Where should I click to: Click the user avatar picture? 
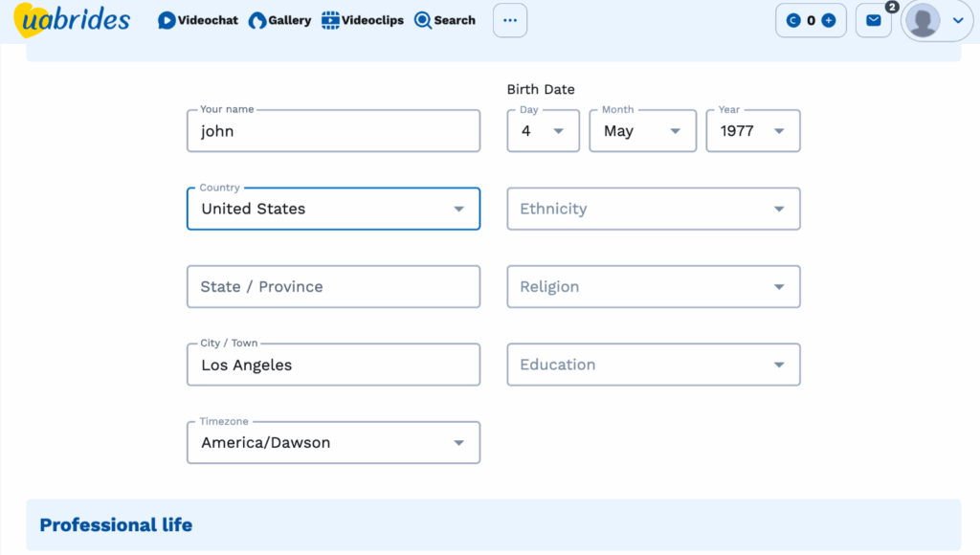924,20
